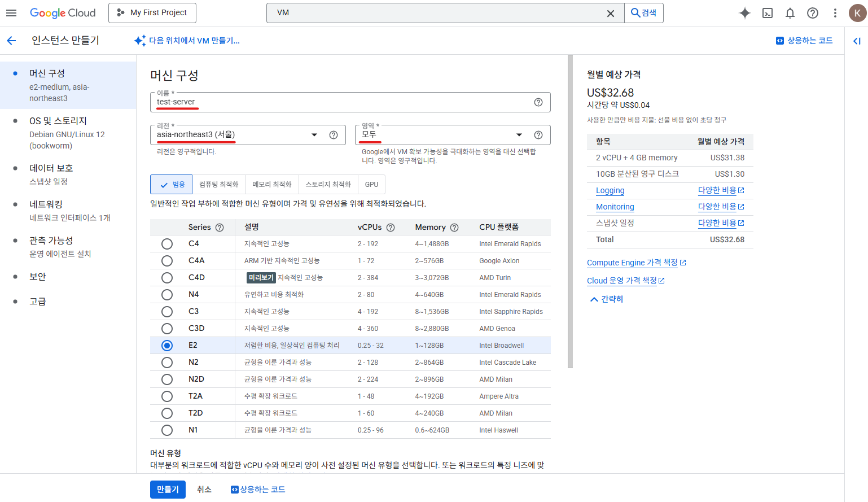Open the Logging link
This screenshot has height=502, width=868.
pyautogui.click(x=610, y=191)
